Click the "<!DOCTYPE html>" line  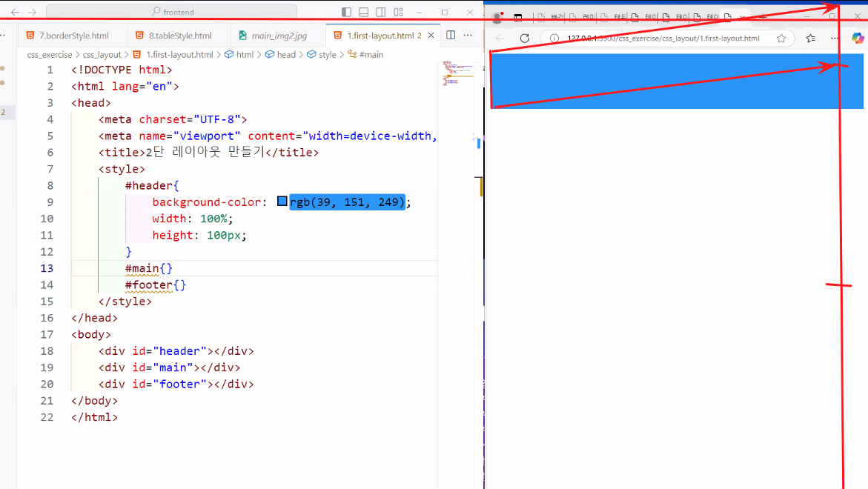coord(122,70)
